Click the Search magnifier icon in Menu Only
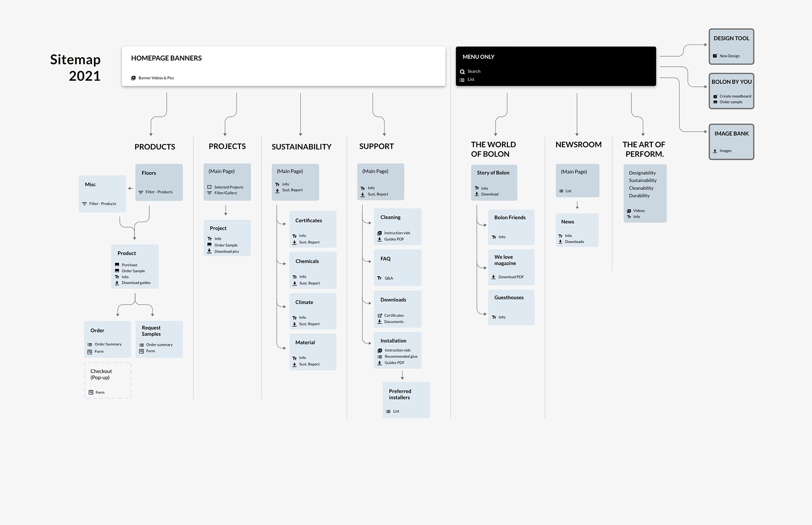Image resolution: width=812 pixels, height=525 pixels. pos(462,71)
